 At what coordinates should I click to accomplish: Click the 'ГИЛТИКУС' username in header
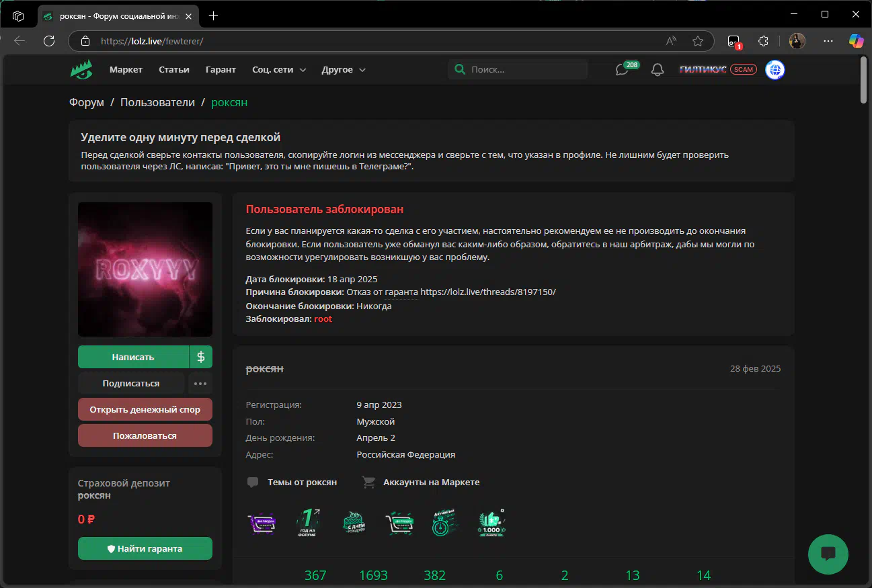703,70
